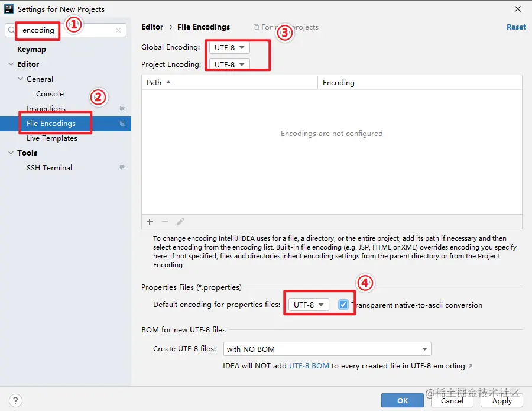Click the edit pencil icon below the table

180,222
